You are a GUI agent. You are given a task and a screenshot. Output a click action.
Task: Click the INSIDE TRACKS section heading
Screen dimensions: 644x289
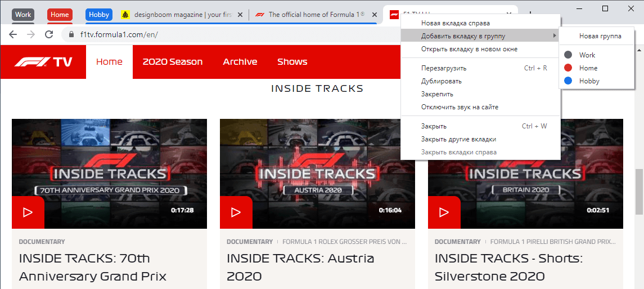tap(317, 88)
